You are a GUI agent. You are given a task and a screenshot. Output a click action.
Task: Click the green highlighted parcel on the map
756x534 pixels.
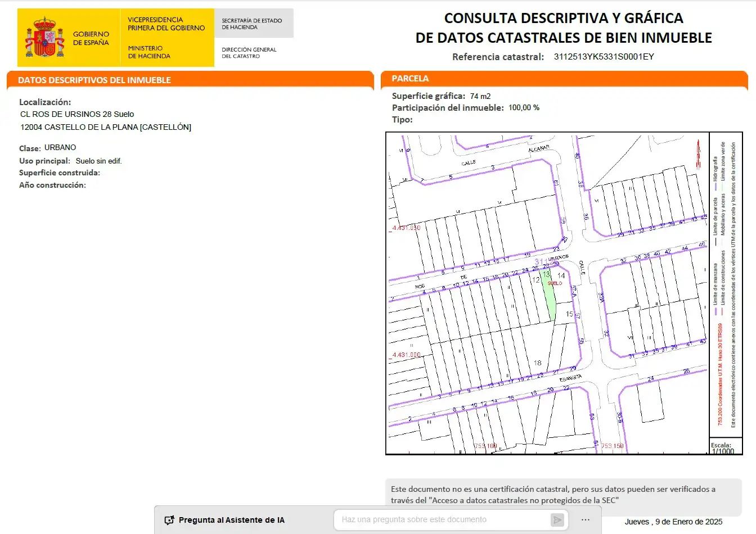click(549, 295)
